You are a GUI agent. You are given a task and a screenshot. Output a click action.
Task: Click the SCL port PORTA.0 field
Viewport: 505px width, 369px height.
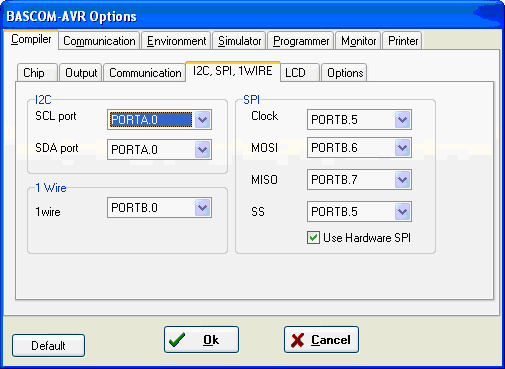point(159,119)
